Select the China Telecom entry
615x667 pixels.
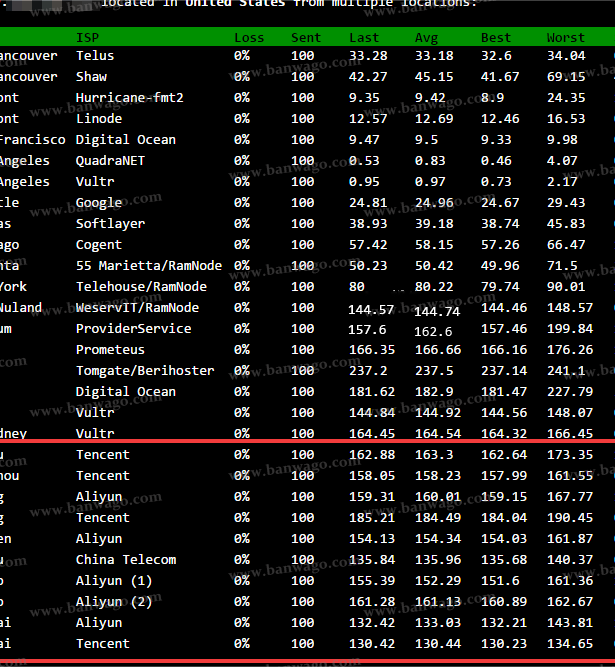point(126,560)
